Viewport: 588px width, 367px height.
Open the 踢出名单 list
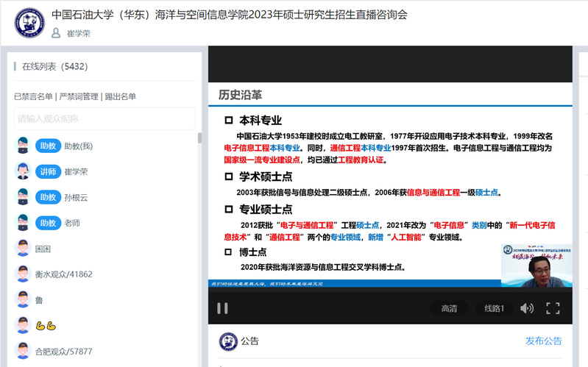(120, 96)
